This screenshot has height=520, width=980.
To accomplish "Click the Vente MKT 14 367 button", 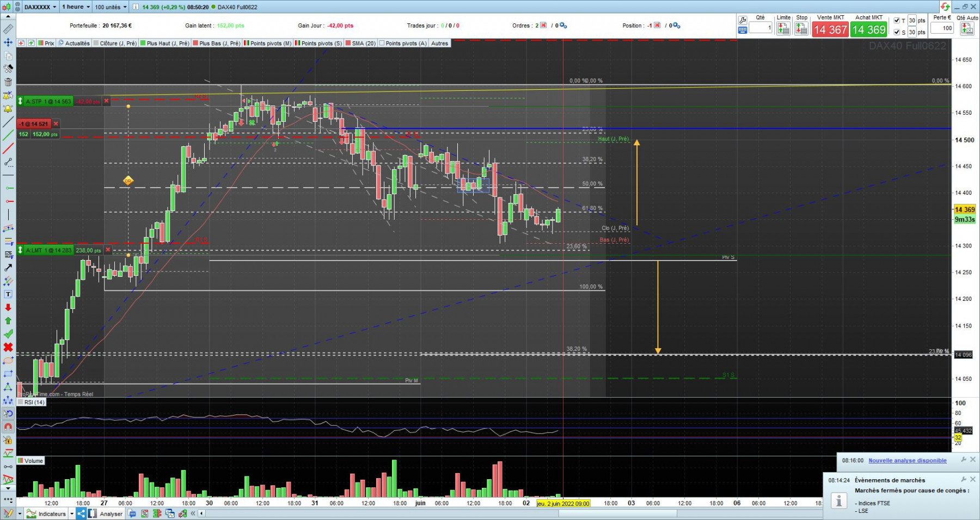I will tap(830, 29).
